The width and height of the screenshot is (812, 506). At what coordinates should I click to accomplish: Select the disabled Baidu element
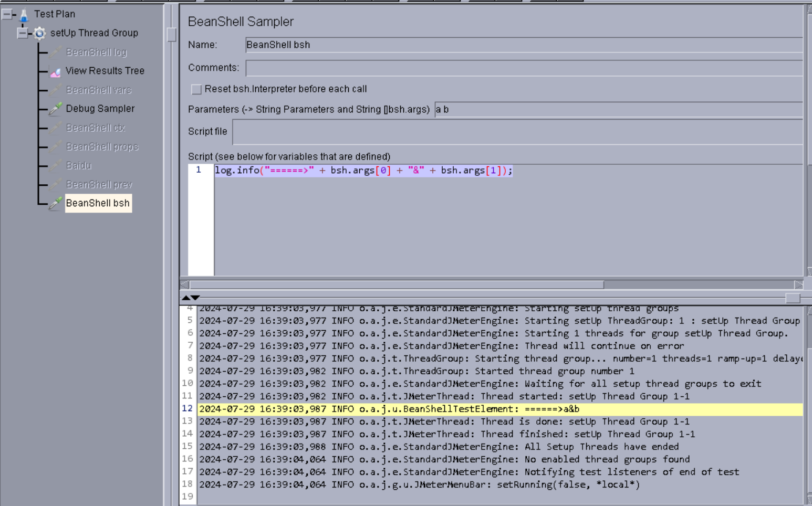coord(78,165)
